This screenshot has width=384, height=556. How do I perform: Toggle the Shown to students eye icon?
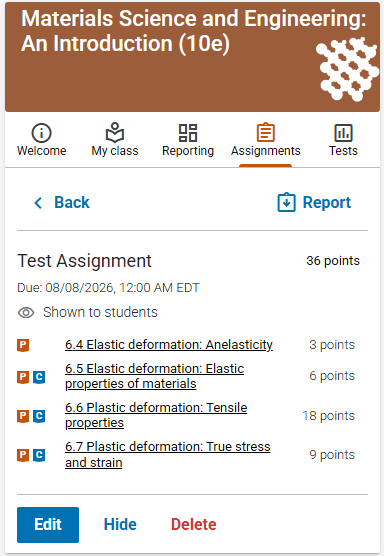click(26, 313)
